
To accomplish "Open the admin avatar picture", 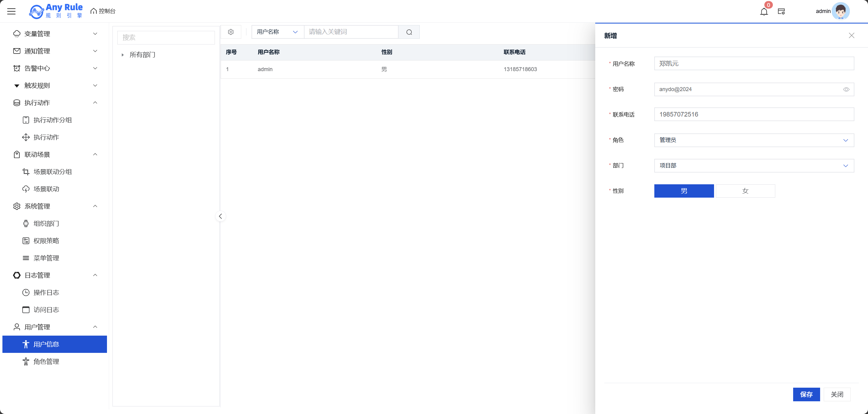I will (840, 11).
